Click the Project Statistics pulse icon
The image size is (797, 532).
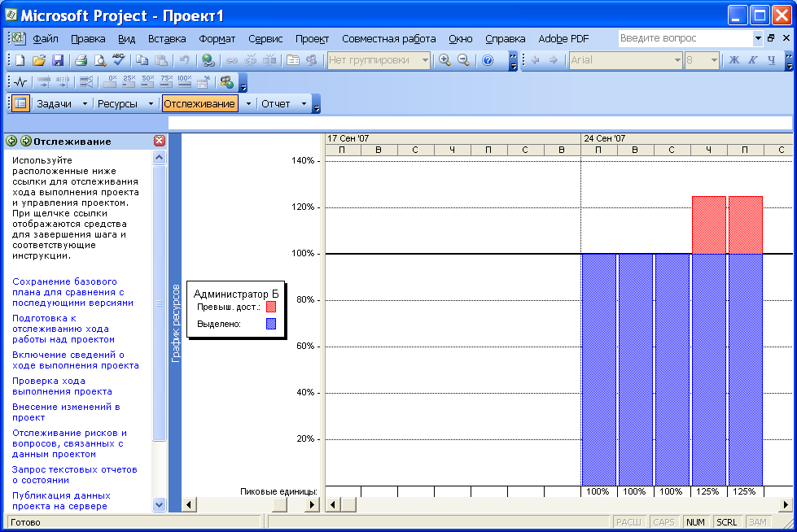20,82
